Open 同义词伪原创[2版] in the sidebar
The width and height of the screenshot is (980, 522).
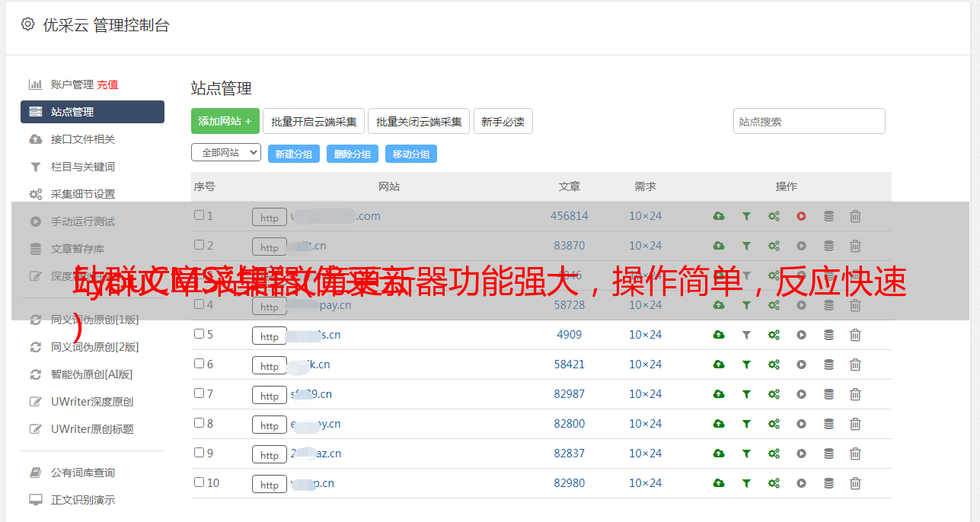tap(94, 347)
